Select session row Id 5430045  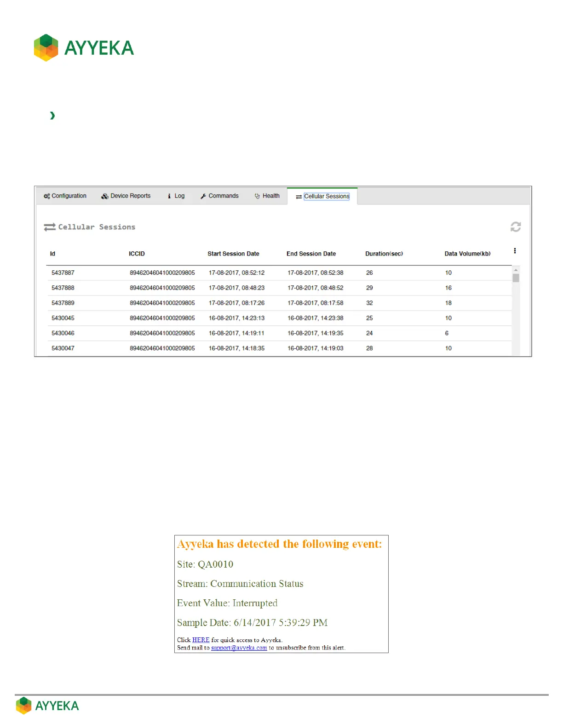click(279, 318)
